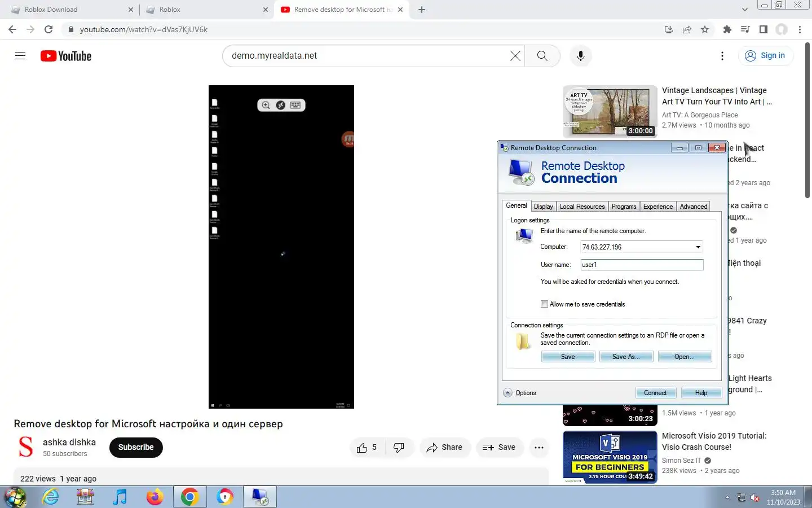Close the Remove desktop for Microsoft tab
The width and height of the screenshot is (812, 508).
[x=400, y=9]
